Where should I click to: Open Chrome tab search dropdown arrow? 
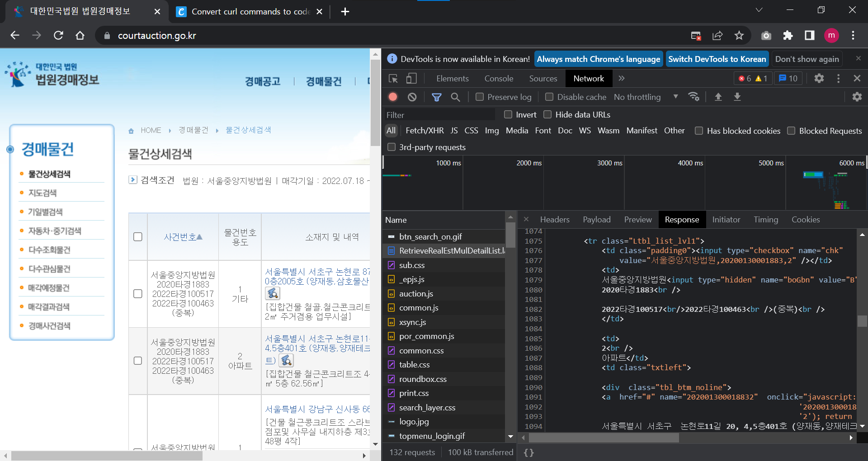pos(759,10)
